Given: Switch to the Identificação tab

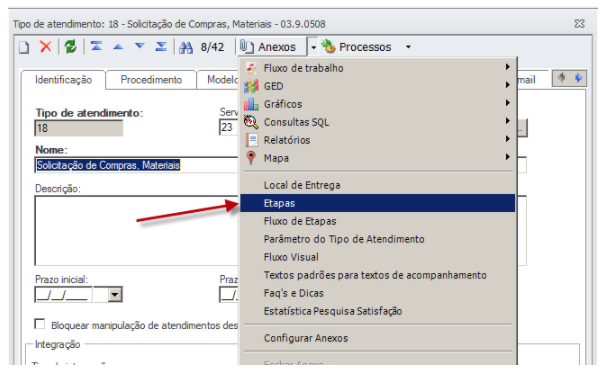Looking at the screenshot, I should pyautogui.click(x=63, y=80).
